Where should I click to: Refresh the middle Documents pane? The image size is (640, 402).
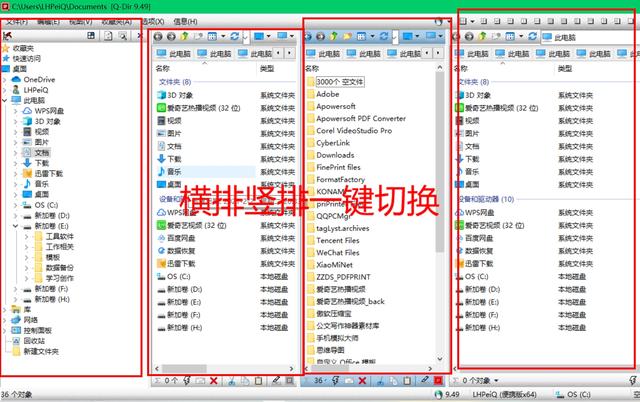384,37
